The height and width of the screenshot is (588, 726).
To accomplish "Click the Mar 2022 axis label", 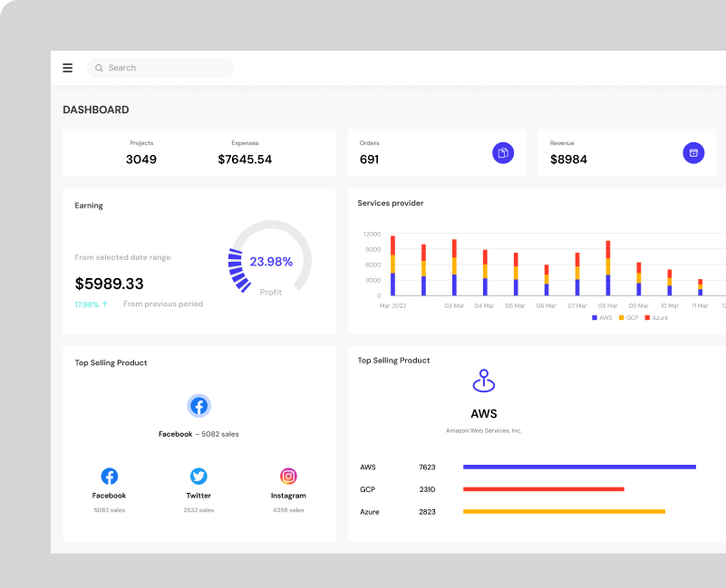I will point(392,306).
